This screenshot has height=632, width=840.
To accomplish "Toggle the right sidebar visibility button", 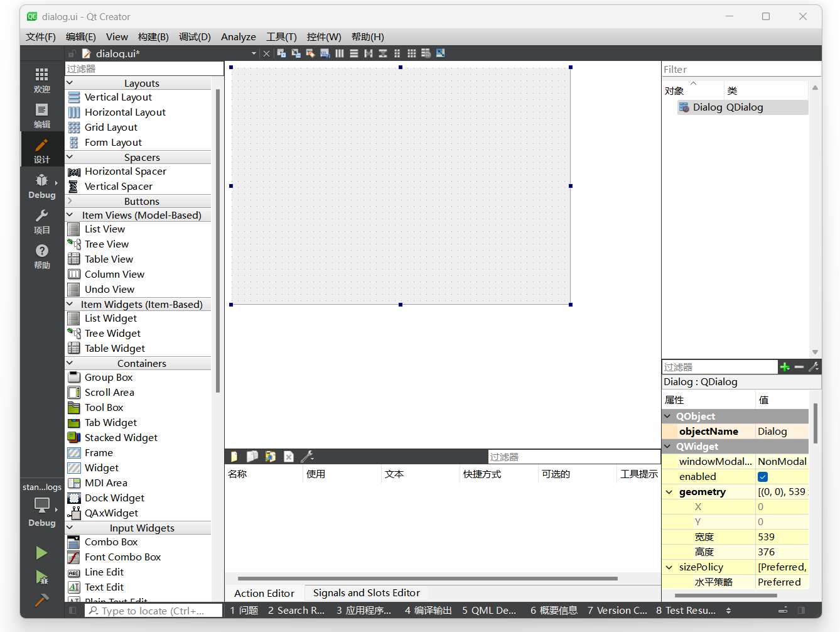I will (x=801, y=610).
